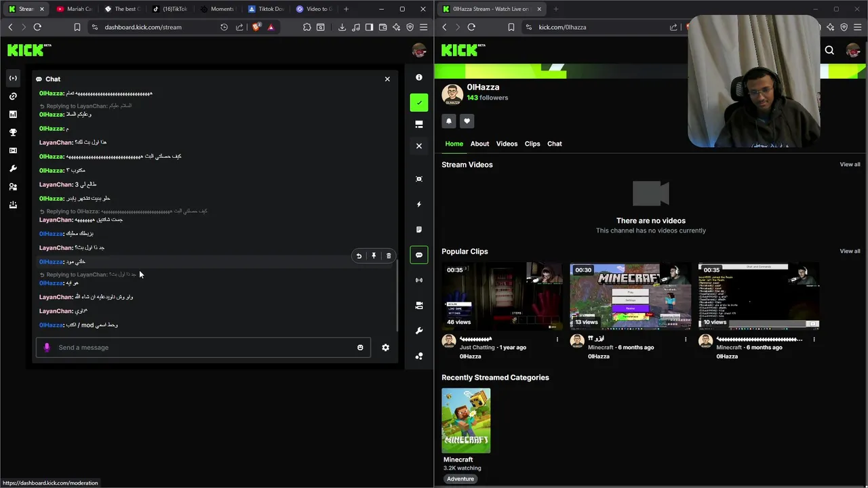Open the wrench settings icon in left sidebar
868x488 pixels.
pyautogui.click(x=13, y=169)
